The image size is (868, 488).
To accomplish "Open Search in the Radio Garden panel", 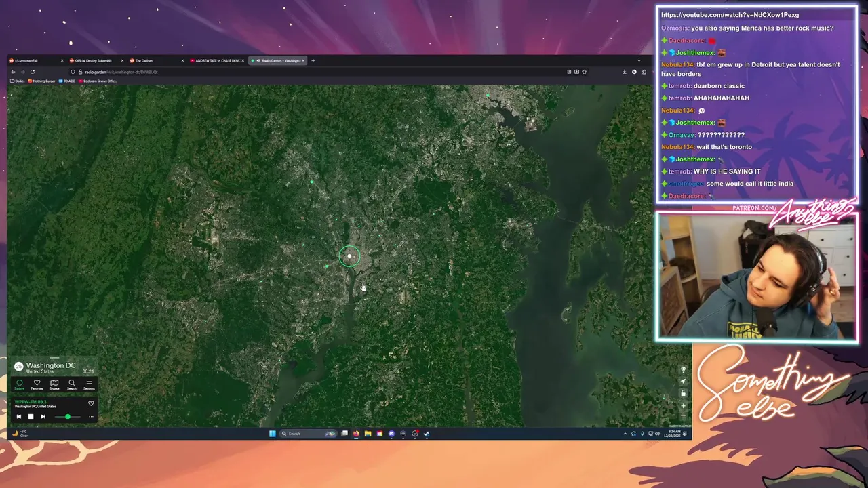I will [72, 384].
